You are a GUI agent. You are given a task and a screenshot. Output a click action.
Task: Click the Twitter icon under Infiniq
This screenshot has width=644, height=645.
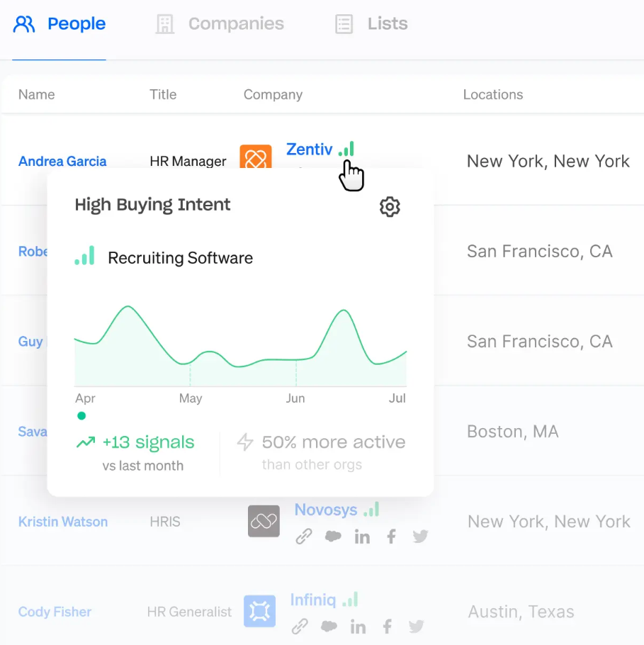pyautogui.click(x=416, y=627)
